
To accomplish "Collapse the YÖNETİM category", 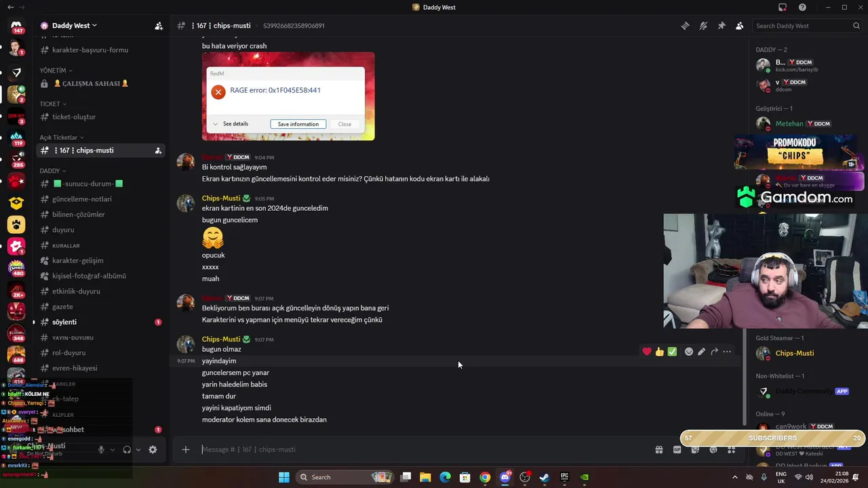I will (x=56, y=70).
